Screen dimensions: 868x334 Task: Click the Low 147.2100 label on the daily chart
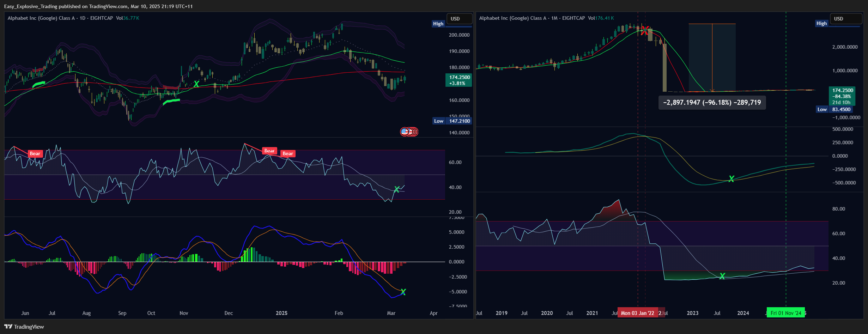[x=452, y=121]
